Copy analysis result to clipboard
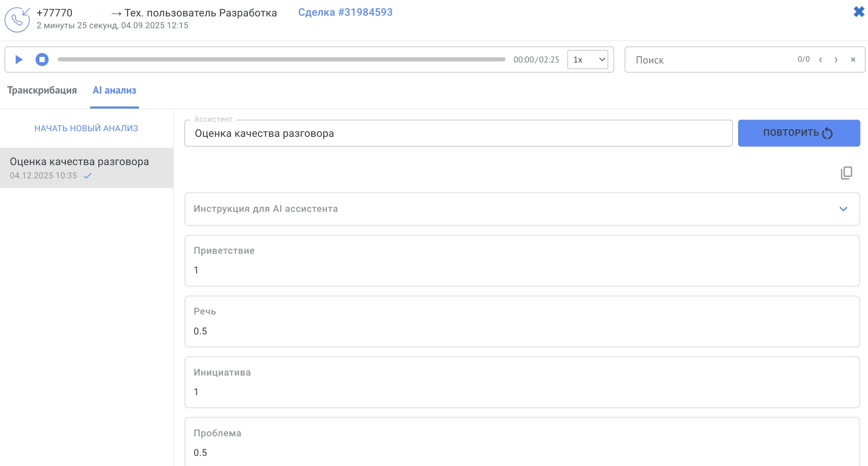 pos(846,173)
